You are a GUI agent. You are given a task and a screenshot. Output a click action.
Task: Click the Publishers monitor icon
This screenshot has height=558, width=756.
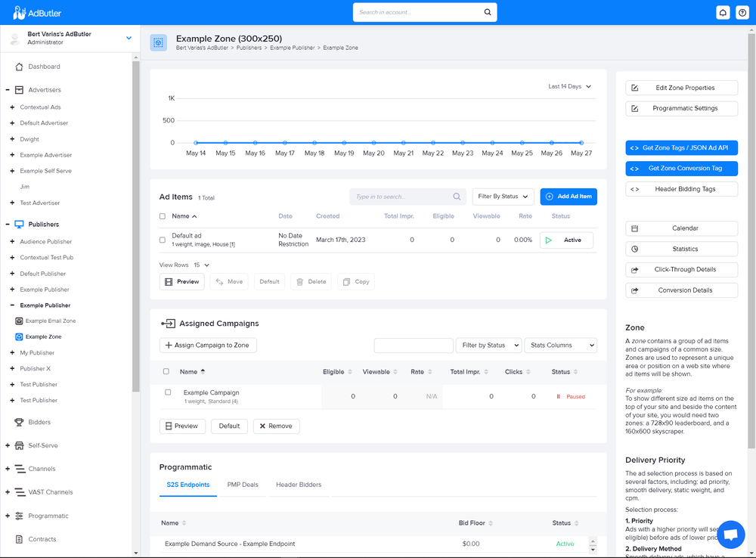pyautogui.click(x=20, y=225)
